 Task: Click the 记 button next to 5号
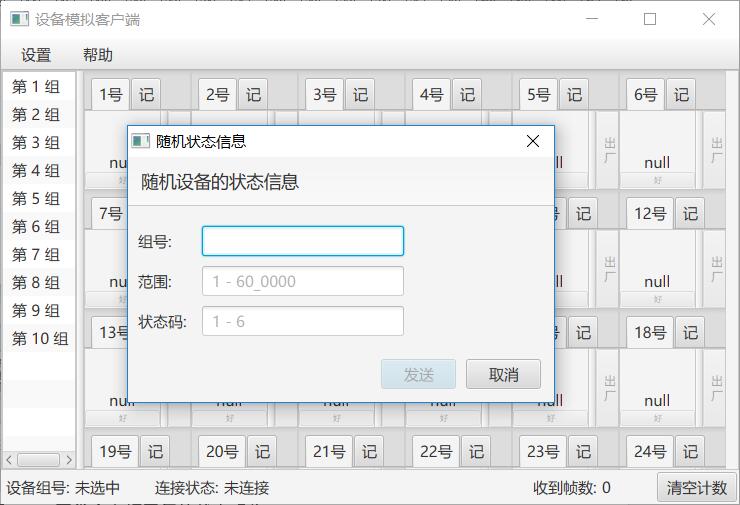click(574, 94)
